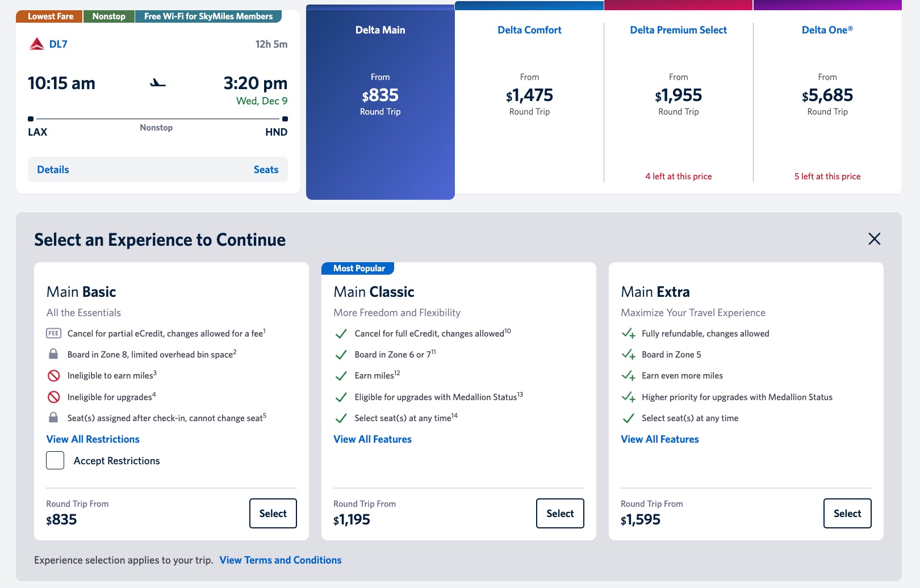Click check-plus icon beside Higher priority for upgrades
The height and width of the screenshot is (588, 920).
click(x=628, y=397)
